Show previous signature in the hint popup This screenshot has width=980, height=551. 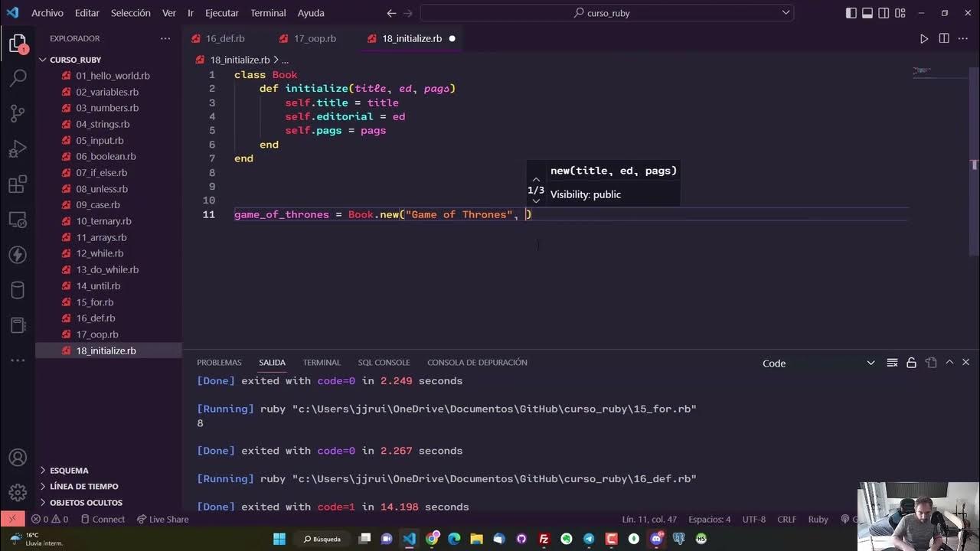(x=536, y=179)
